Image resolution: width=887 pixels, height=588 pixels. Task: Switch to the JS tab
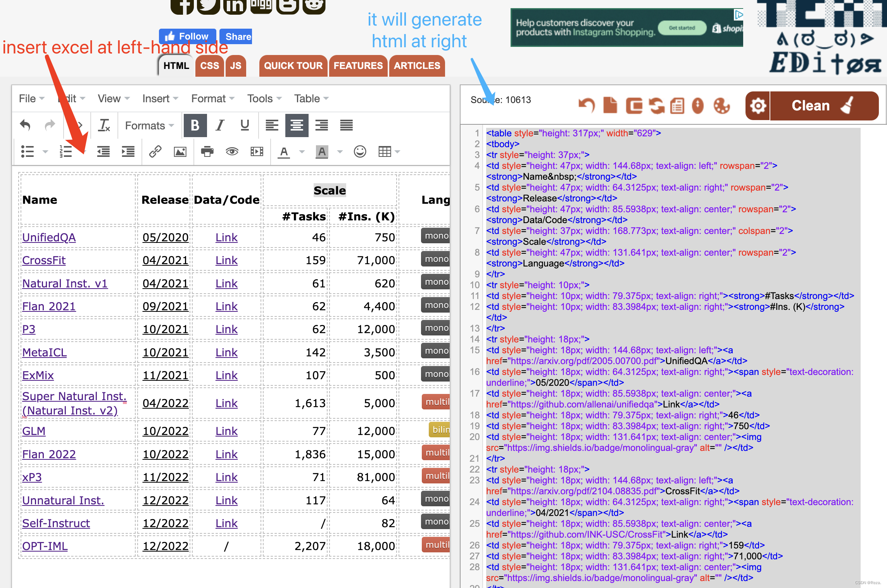coord(236,65)
